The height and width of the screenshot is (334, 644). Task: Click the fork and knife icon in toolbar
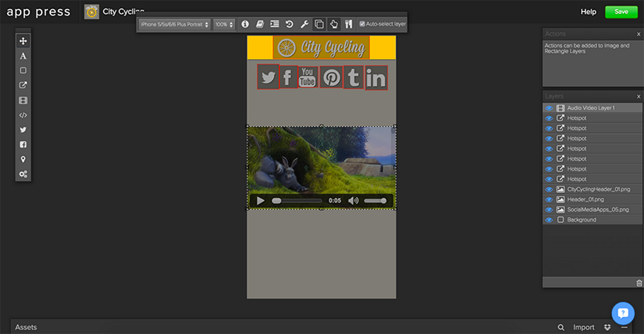coord(348,24)
